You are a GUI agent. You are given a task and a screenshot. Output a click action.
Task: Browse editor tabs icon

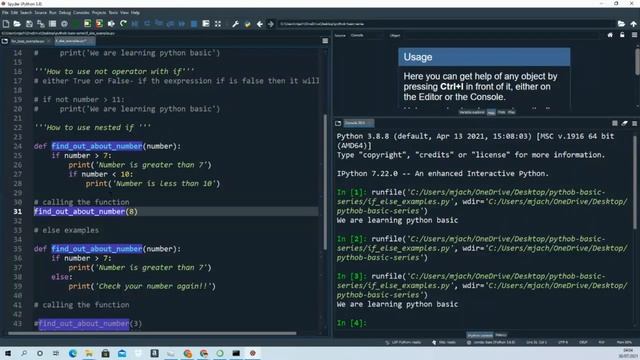[x=5, y=41]
